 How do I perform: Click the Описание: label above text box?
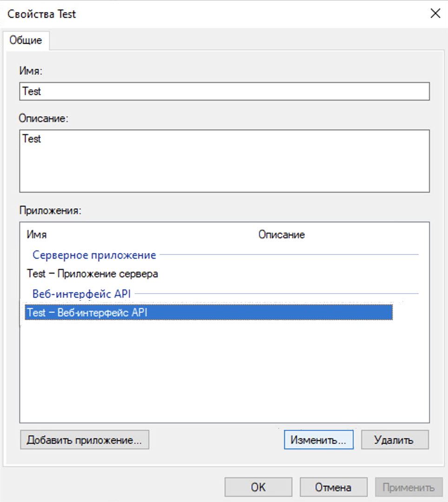point(44,118)
